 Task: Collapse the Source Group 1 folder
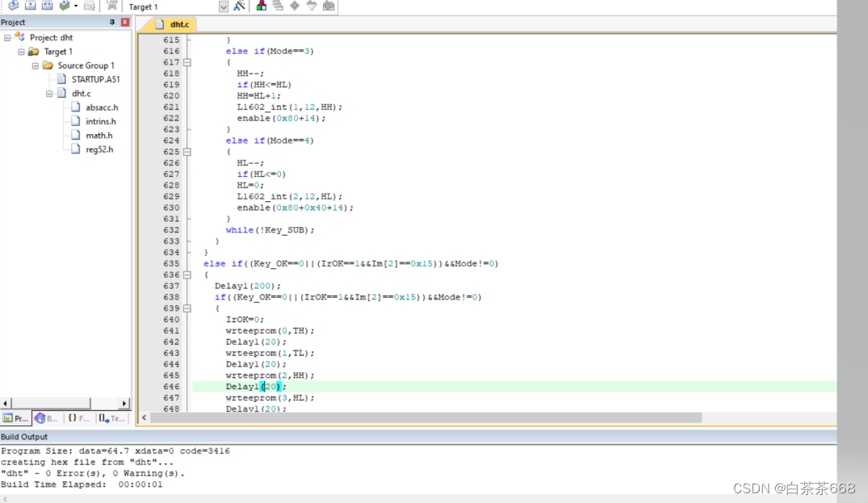[x=36, y=65]
